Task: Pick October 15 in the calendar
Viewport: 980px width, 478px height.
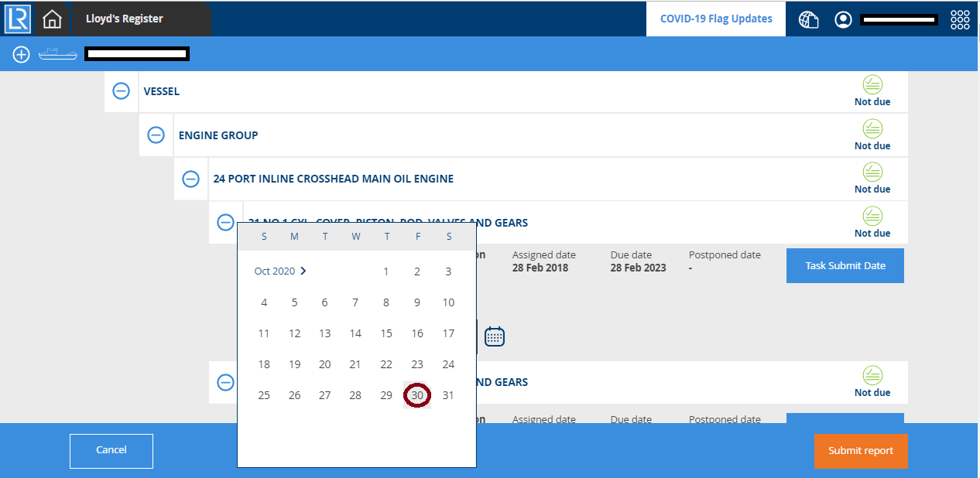Action: 386,333
